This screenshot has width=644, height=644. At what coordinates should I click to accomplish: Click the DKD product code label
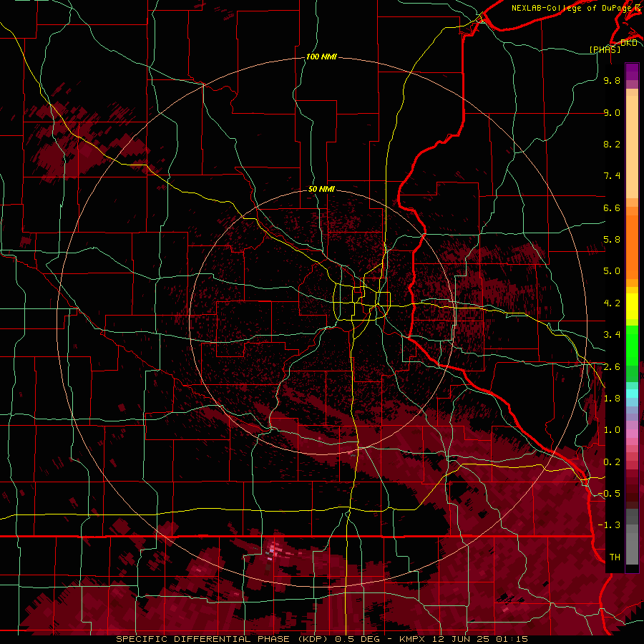coord(628,43)
